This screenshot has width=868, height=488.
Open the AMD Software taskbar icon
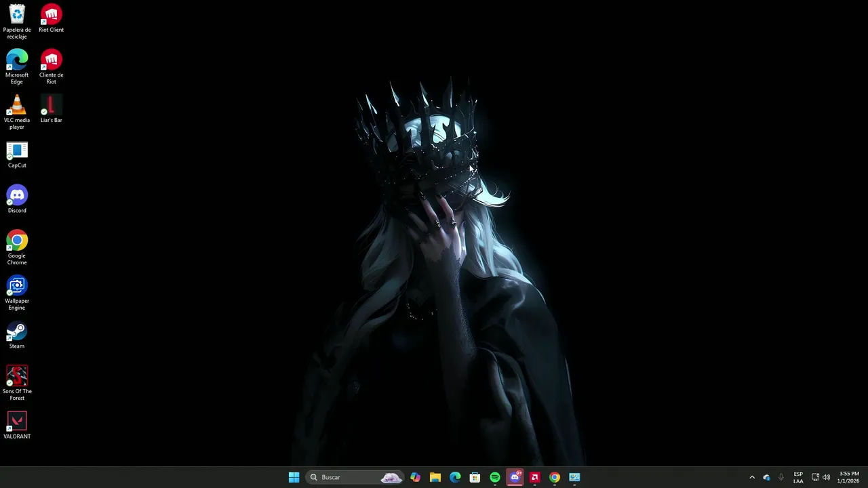[534, 477]
